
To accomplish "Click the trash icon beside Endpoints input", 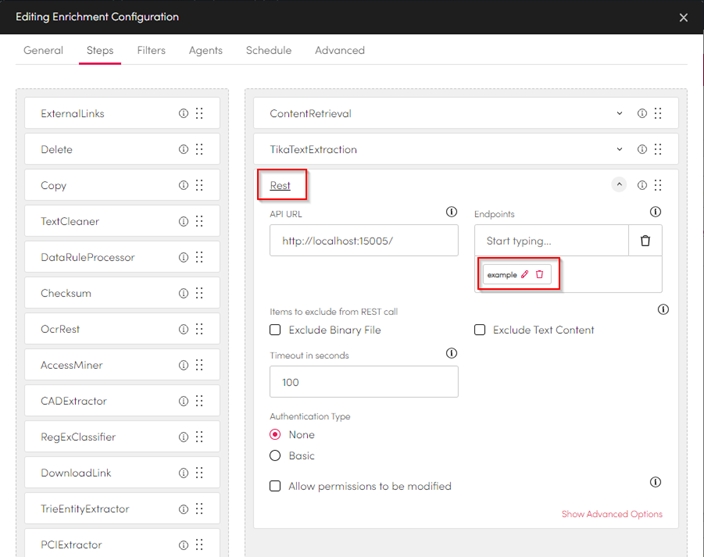I will 645,241.
